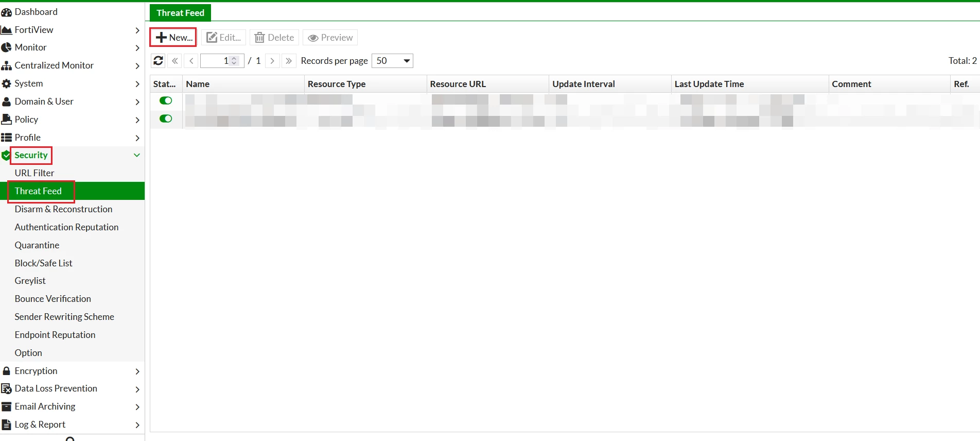The width and height of the screenshot is (980, 441).
Task: Expand the Encryption menu chevron
Action: click(137, 371)
